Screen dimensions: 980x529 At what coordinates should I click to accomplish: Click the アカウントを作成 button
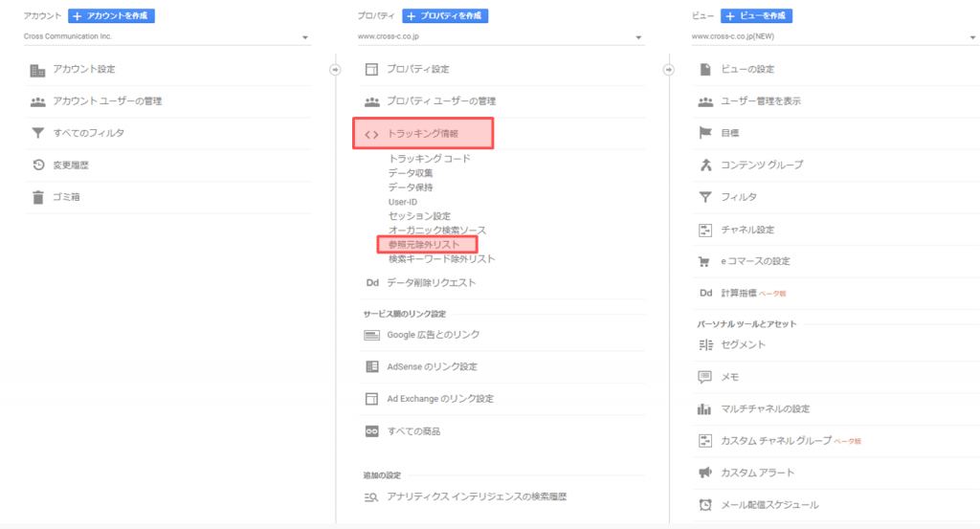111,16
